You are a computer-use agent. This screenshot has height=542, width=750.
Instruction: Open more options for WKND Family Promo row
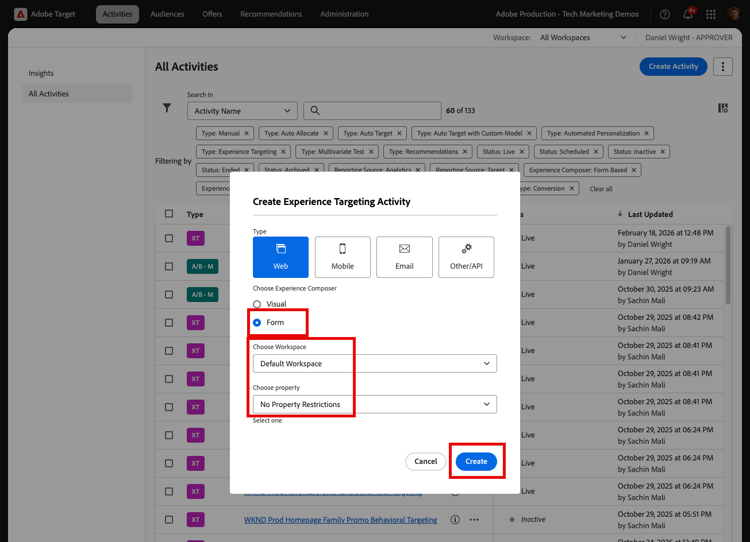[474, 520]
